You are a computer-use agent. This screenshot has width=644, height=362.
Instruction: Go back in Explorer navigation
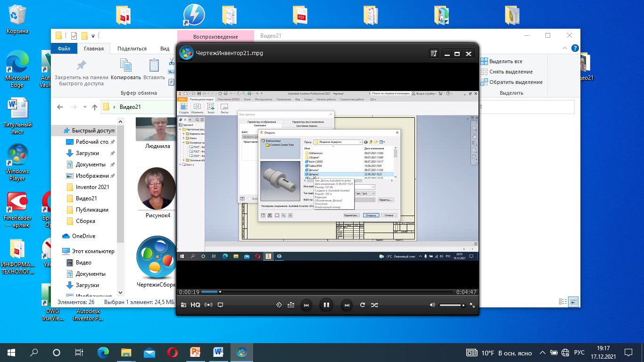pos(60,107)
